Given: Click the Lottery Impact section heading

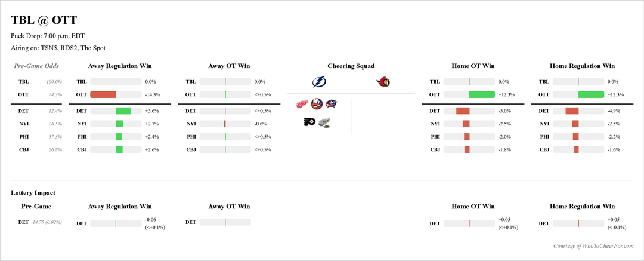Looking at the screenshot, I should tap(33, 193).
